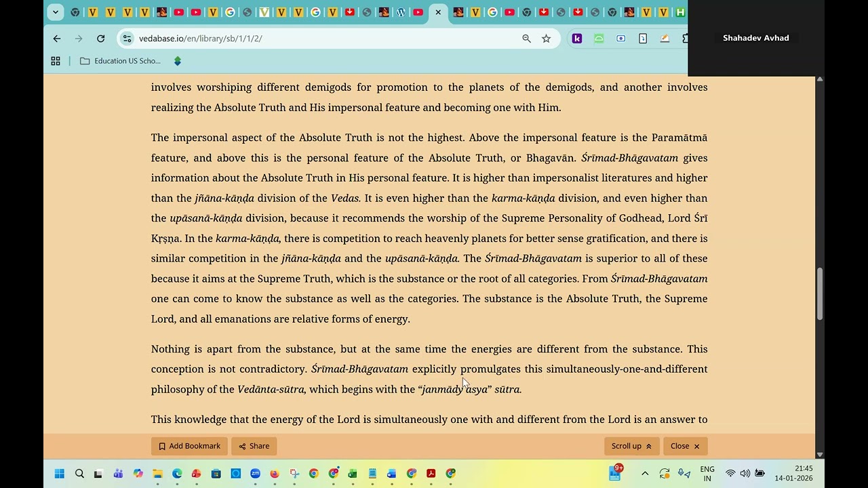868x488 pixels.
Task: Open the purple K extension
Action: (577, 39)
